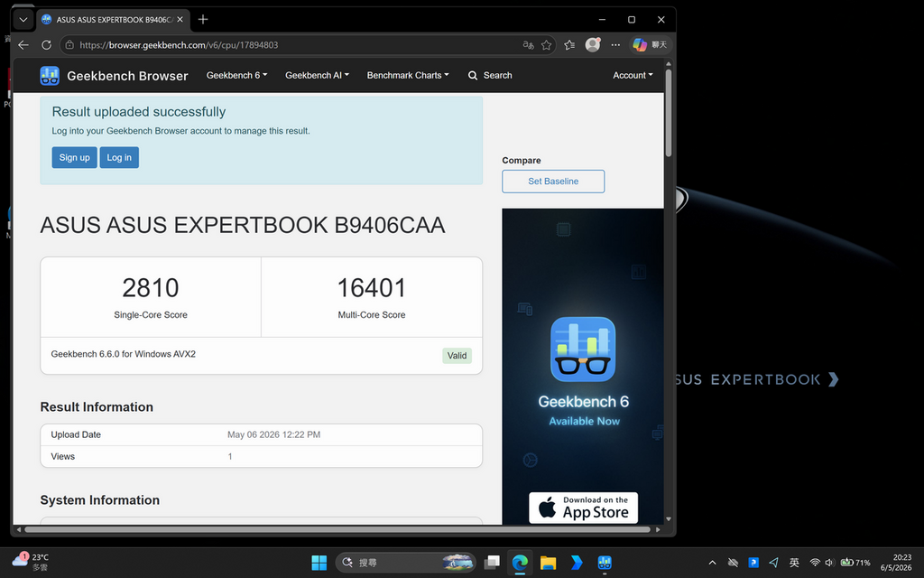Go to Geekbench Browser home link

pos(127,76)
